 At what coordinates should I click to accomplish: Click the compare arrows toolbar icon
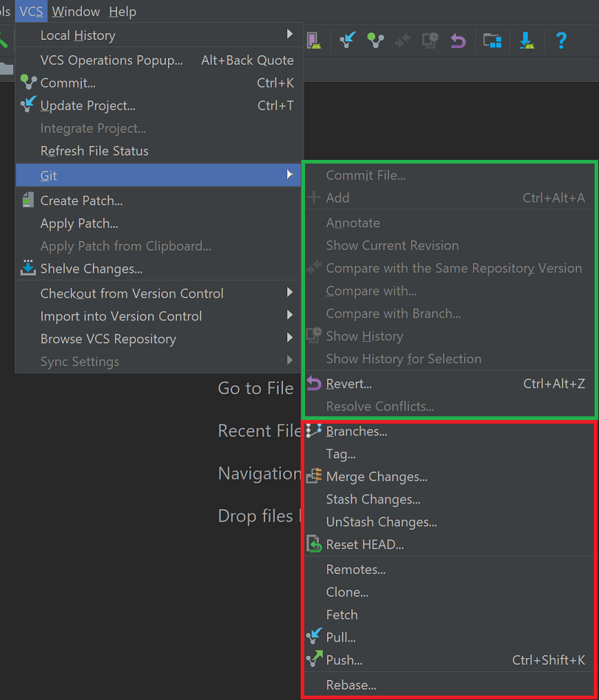tap(402, 41)
